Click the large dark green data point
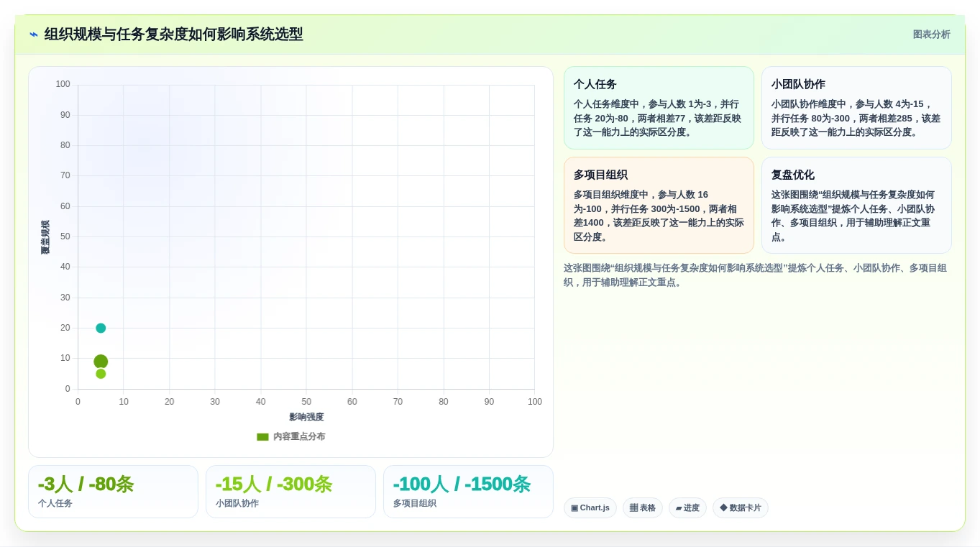This screenshot has width=980, height=547. (x=101, y=362)
